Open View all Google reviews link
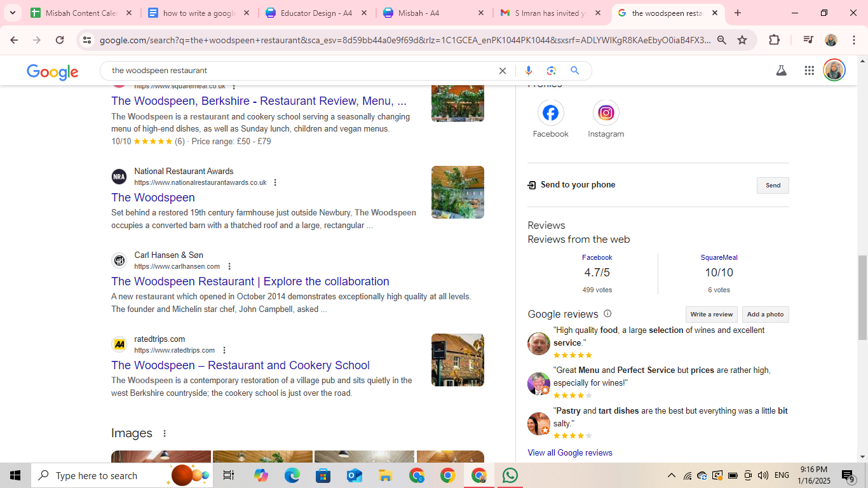Image resolution: width=868 pixels, height=488 pixels. click(x=570, y=453)
